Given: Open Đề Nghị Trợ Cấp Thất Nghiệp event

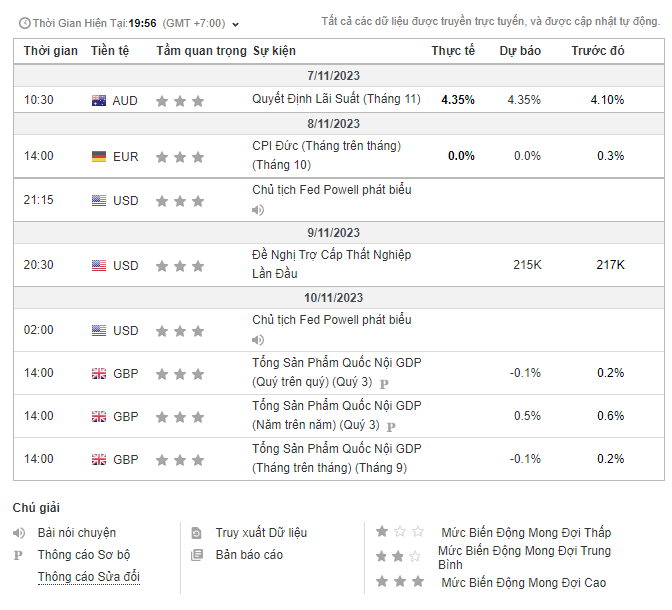Looking at the screenshot, I should [331, 255].
